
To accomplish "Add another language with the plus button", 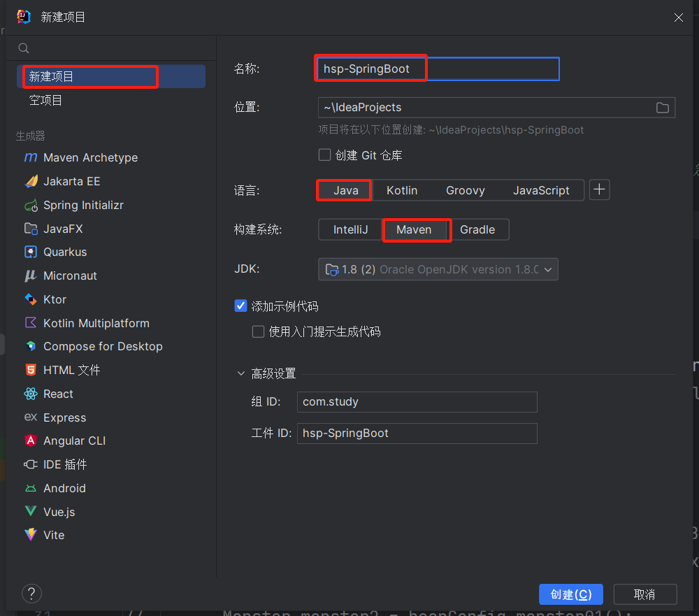I will [x=599, y=189].
